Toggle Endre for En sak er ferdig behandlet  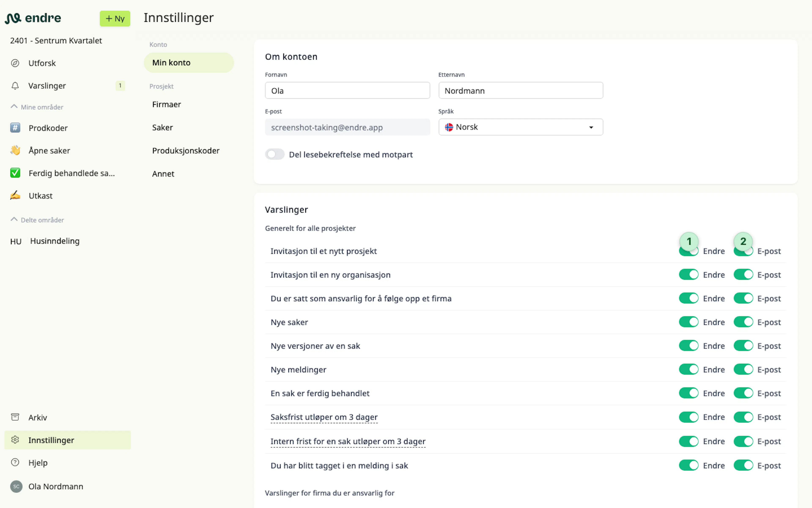click(x=689, y=393)
